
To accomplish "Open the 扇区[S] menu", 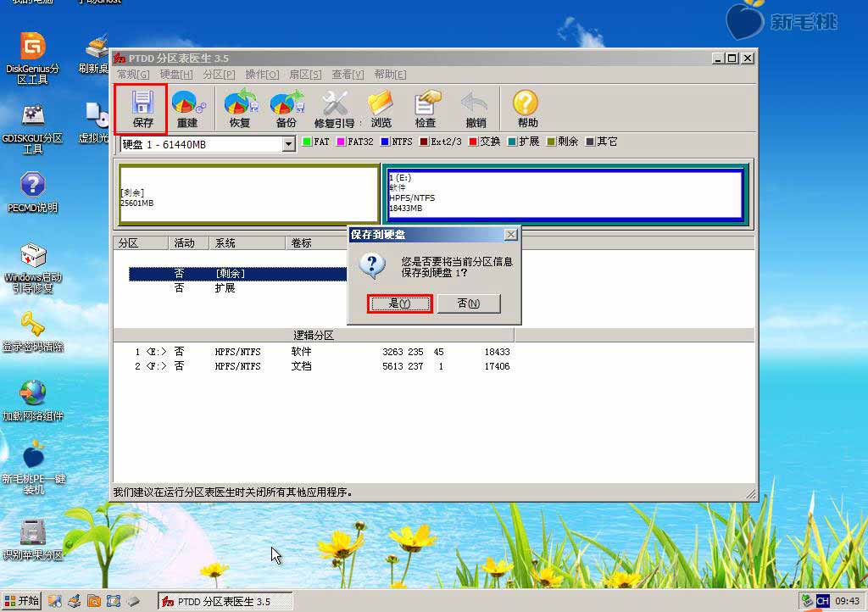I will click(x=305, y=74).
